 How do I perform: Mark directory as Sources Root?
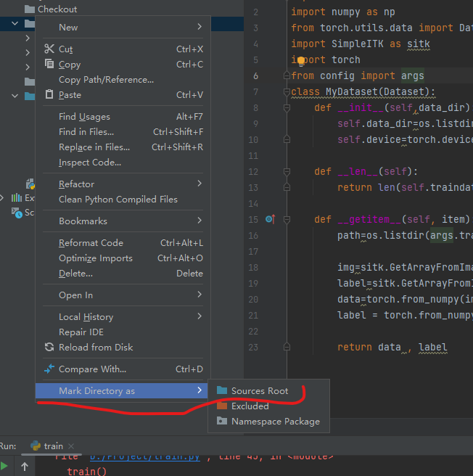pyautogui.click(x=268, y=391)
